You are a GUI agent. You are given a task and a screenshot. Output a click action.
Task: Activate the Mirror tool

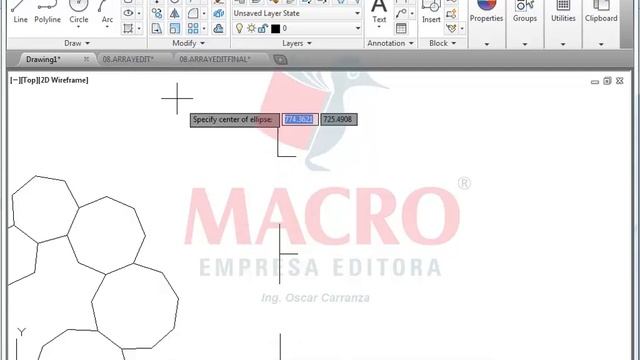coord(175,13)
